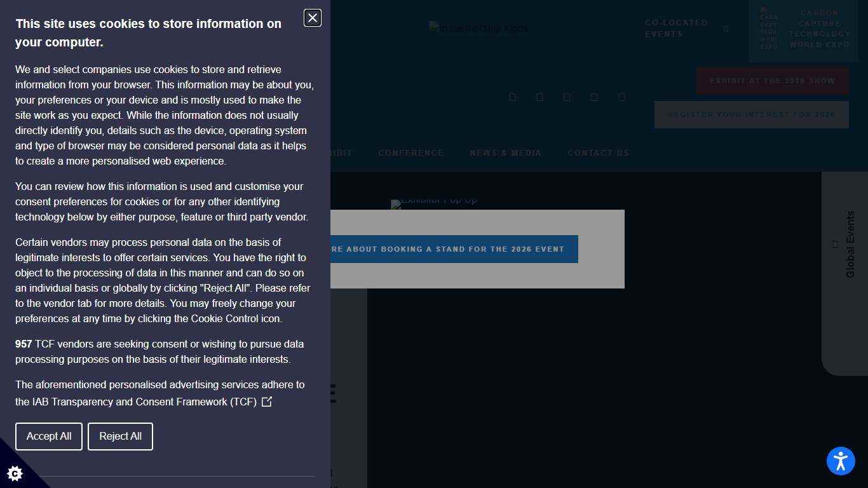The image size is (868, 488).
Task: Click the small icon beside Global Events
Action: coord(835,244)
